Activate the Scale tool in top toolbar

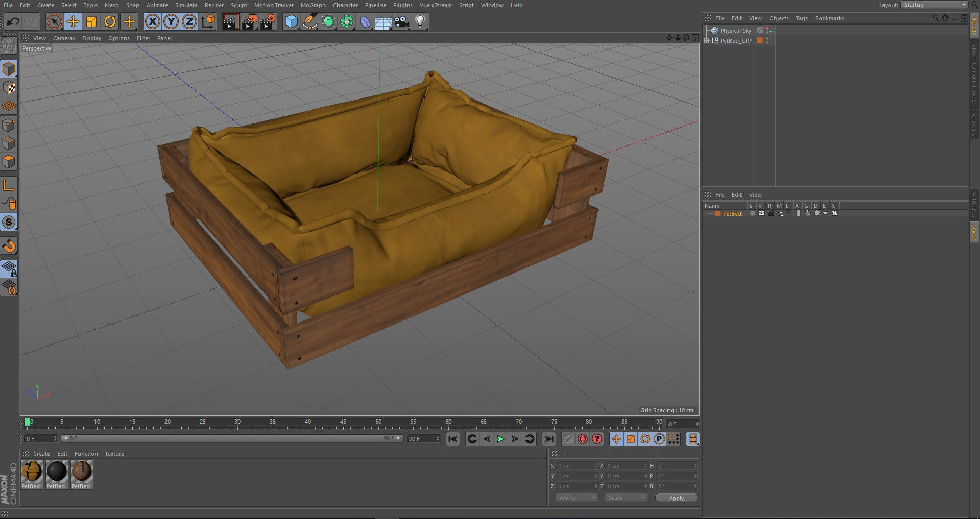(x=91, y=21)
